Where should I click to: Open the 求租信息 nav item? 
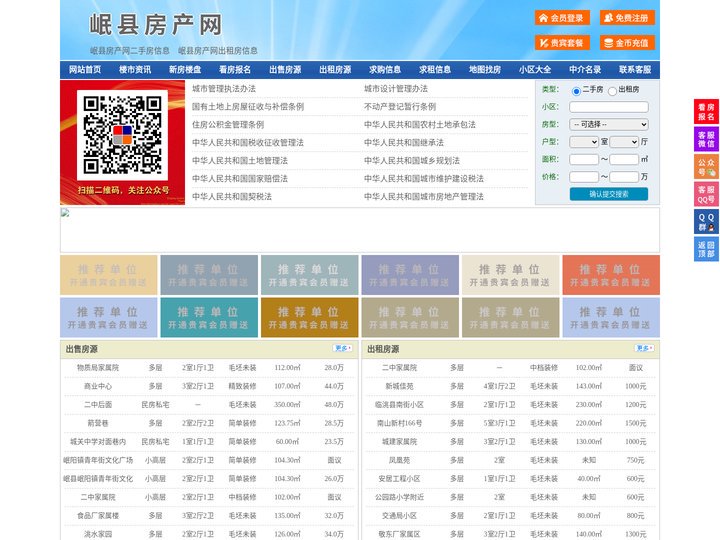click(x=435, y=70)
